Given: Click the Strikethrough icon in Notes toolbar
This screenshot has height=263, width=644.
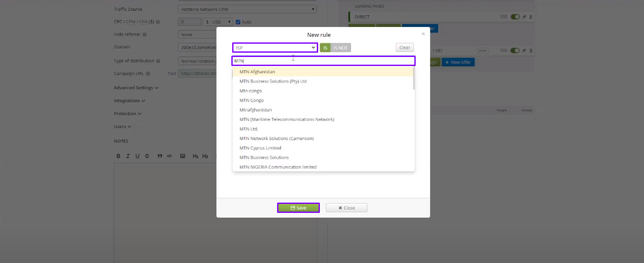Looking at the screenshot, I should (x=147, y=156).
